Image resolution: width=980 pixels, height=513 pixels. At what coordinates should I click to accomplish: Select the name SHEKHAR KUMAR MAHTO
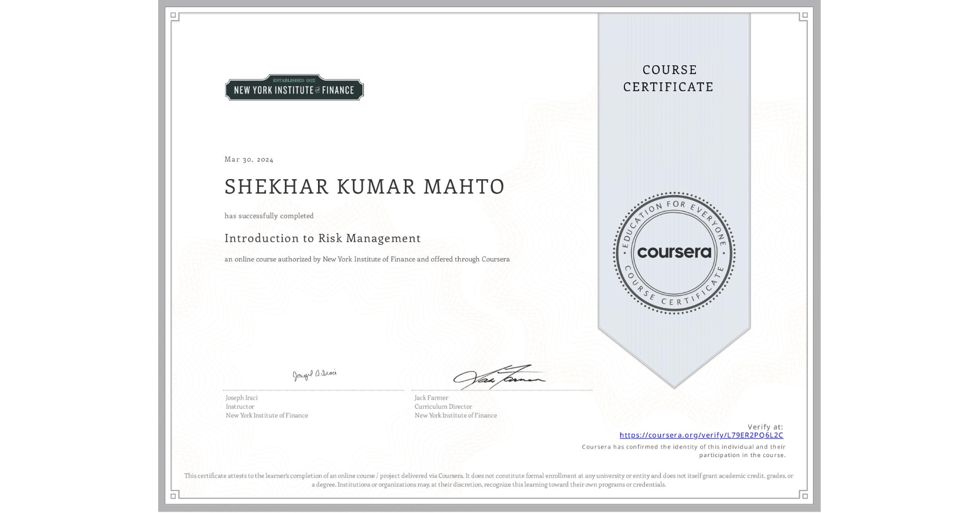(x=364, y=187)
